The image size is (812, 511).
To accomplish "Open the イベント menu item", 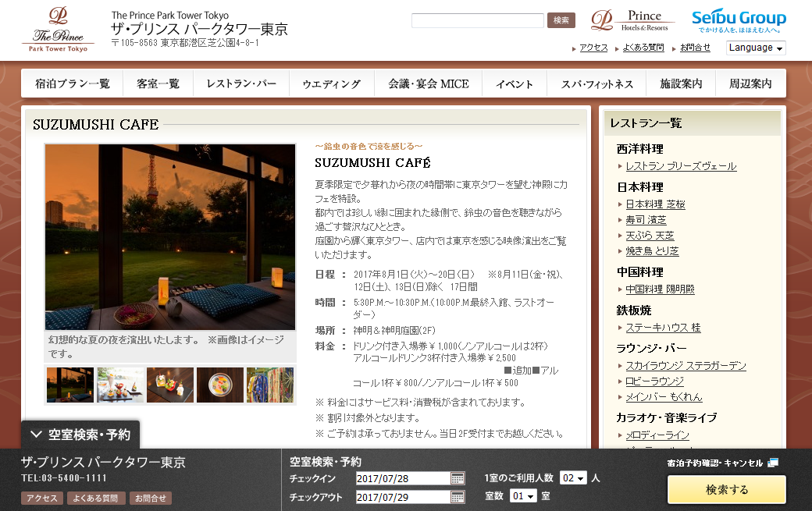I will tap(515, 83).
